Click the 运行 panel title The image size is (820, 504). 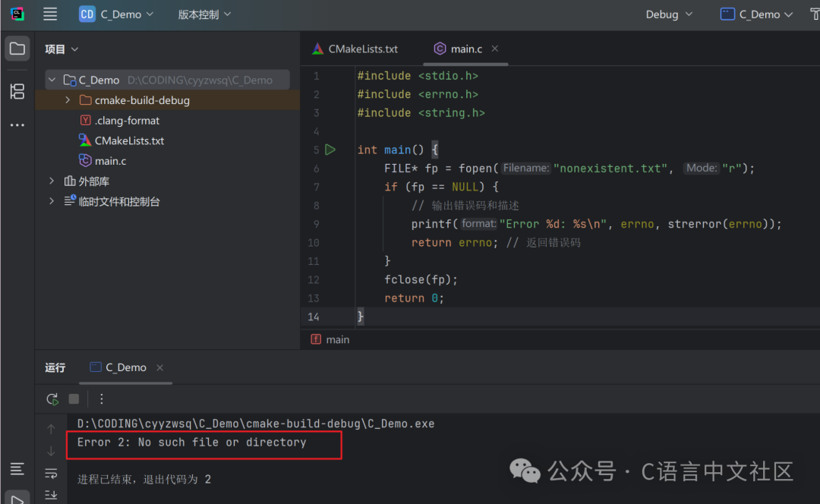(x=55, y=367)
